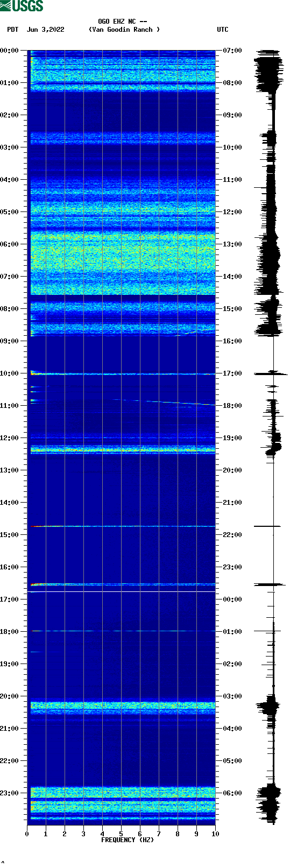Click the 23:00 PDT time label on left axis

[10, 793]
